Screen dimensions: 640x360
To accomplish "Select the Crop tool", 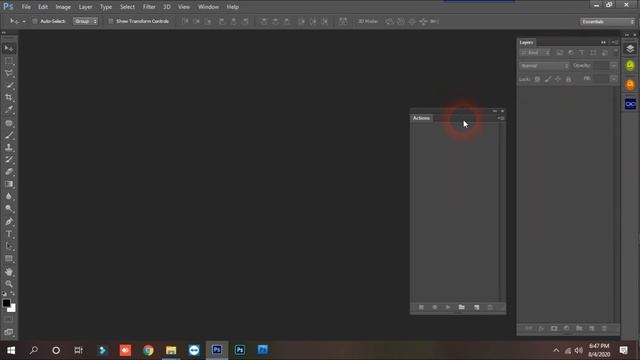I will coord(9,98).
